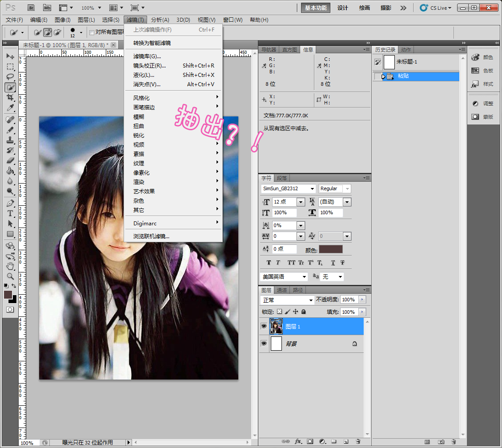
Task: Click the zoom level 100% status field
Action: pyautogui.click(x=29, y=443)
